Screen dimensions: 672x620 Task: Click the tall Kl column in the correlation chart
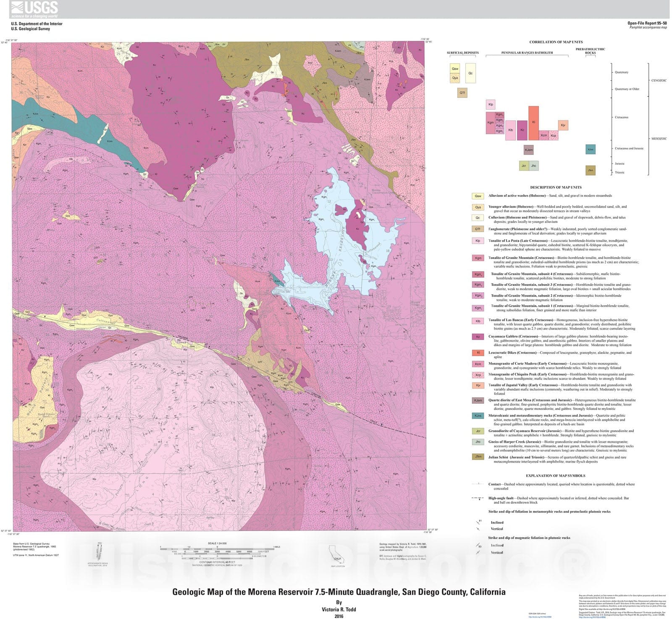tap(533, 123)
